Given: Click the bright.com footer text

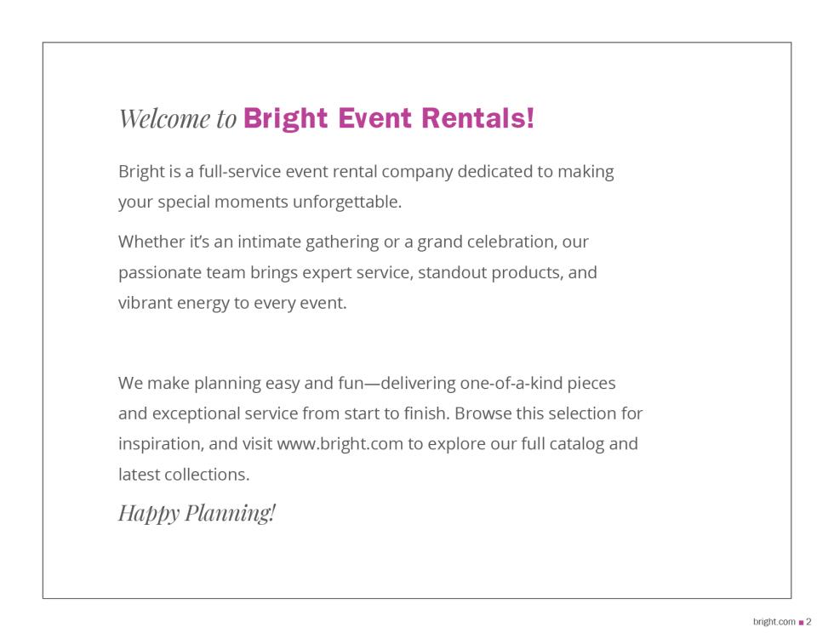Looking at the screenshot, I should pyautogui.click(x=774, y=622).
